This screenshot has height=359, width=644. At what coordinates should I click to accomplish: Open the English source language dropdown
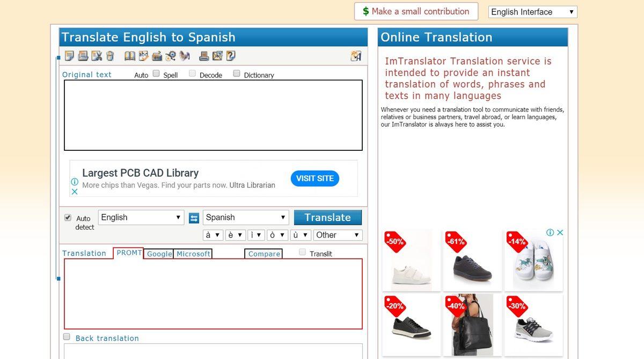141,217
